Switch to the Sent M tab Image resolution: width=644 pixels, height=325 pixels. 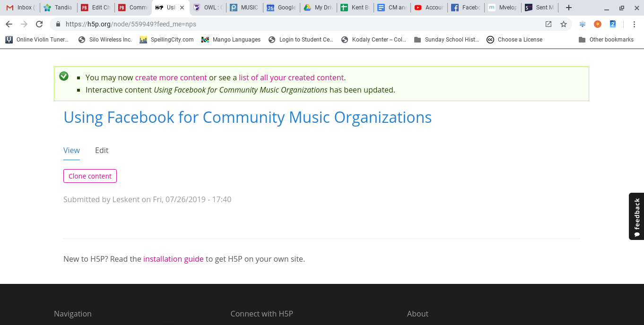pyautogui.click(x=540, y=8)
